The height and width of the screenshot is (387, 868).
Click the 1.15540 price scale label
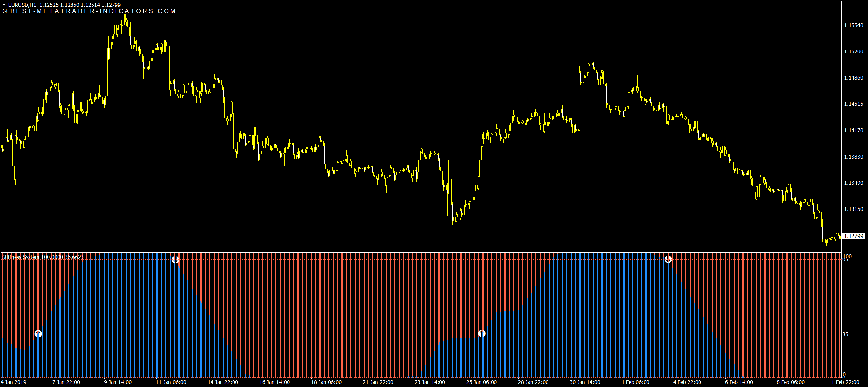pos(853,25)
